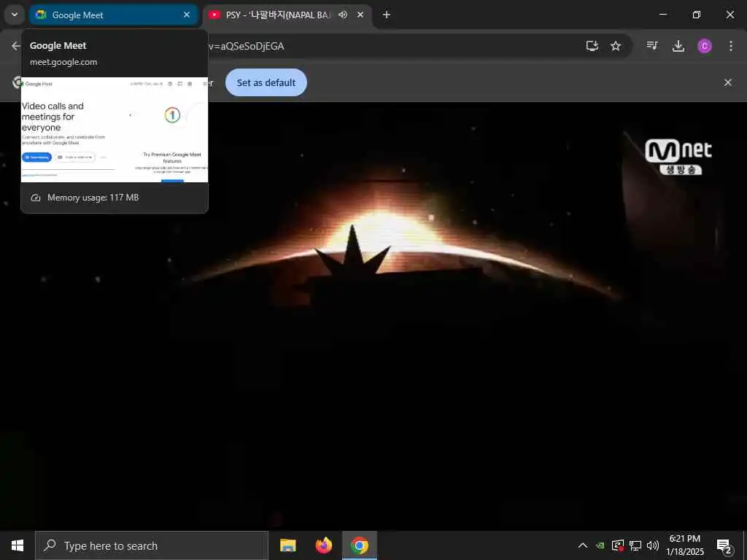Open the media controls icon in the toolbar

[652, 46]
